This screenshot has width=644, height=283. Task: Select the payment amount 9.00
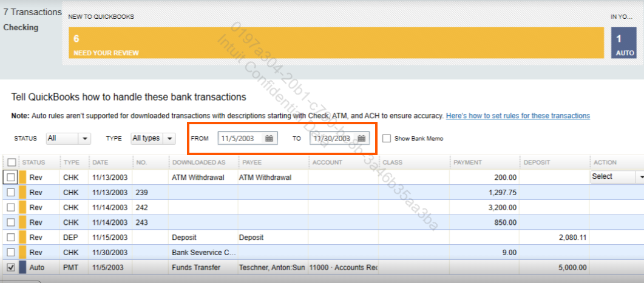click(510, 253)
